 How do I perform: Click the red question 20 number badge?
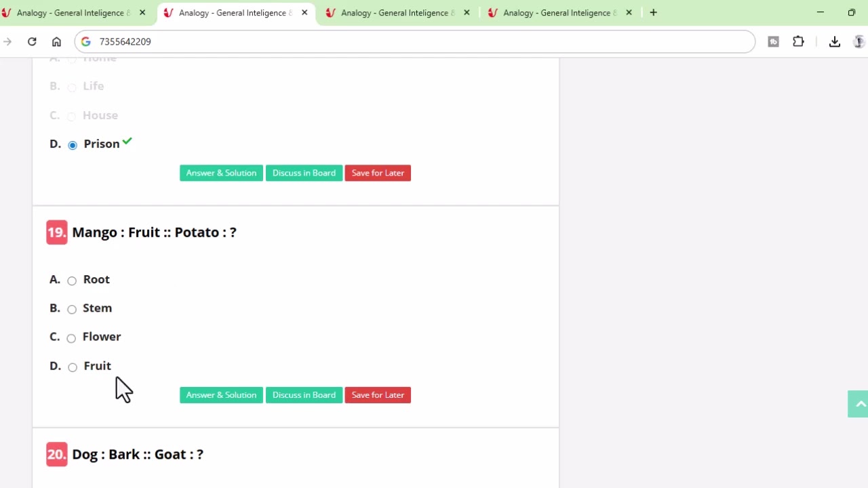pos(57,454)
